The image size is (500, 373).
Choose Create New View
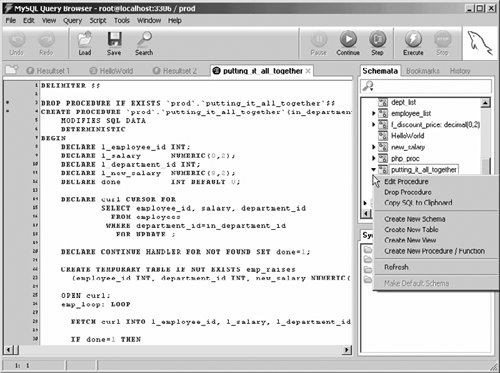[x=410, y=240]
